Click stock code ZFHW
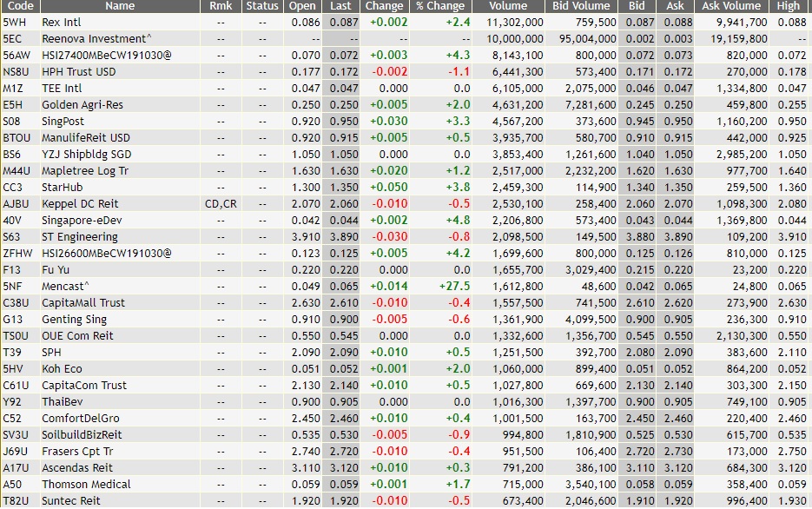The height and width of the screenshot is (509, 812). point(17,254)
